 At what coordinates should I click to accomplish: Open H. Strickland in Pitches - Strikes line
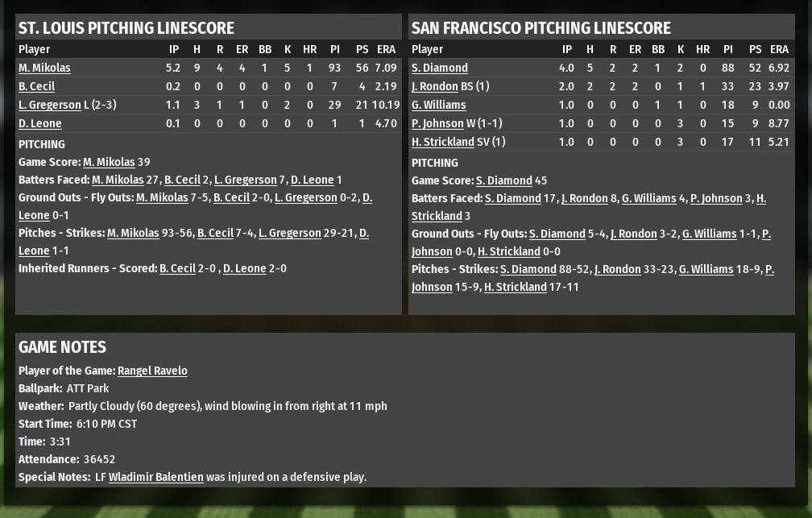(x=515, y=287)
